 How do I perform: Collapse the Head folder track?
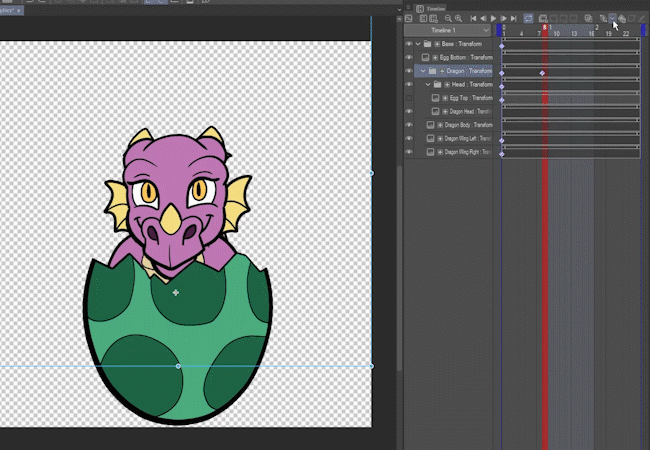point(428,85)
